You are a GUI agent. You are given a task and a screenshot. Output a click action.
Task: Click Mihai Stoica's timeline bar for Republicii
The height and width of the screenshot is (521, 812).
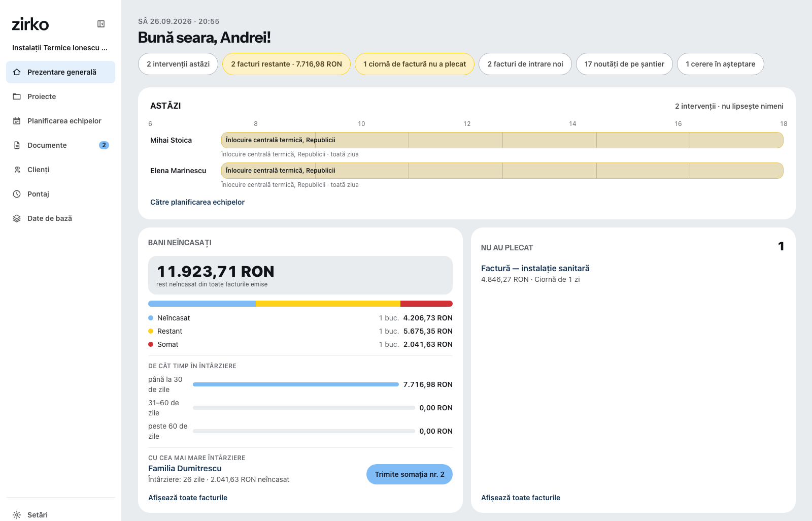(x=502, y=140)
